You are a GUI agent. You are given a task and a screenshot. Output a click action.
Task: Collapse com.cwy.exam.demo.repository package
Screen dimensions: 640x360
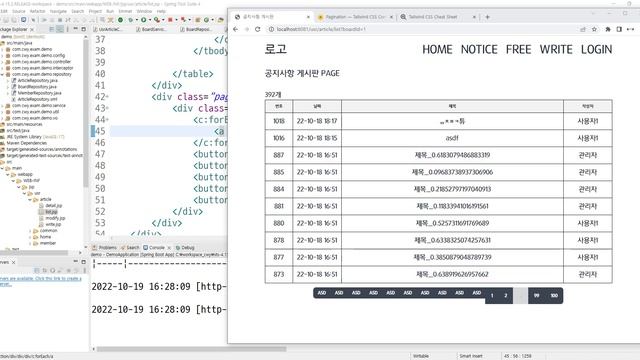2,74
